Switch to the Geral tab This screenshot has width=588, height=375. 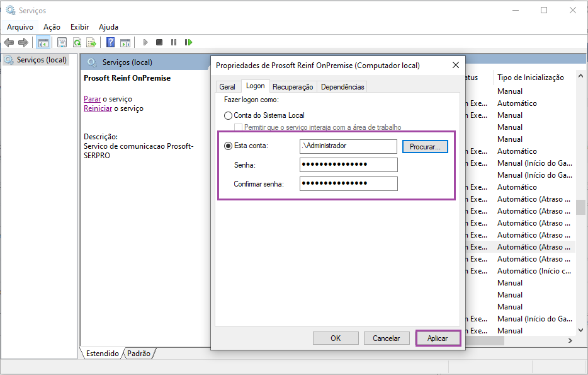pos(227,87)
